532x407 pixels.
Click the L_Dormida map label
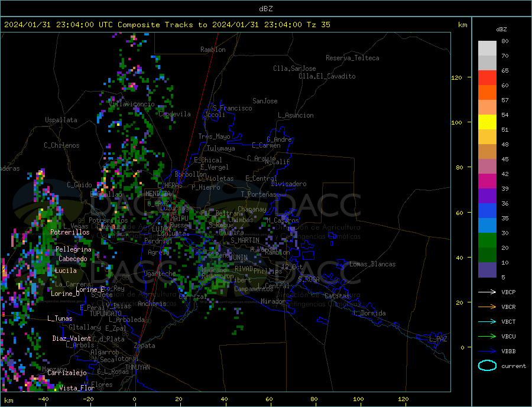(x=370, y=314)
